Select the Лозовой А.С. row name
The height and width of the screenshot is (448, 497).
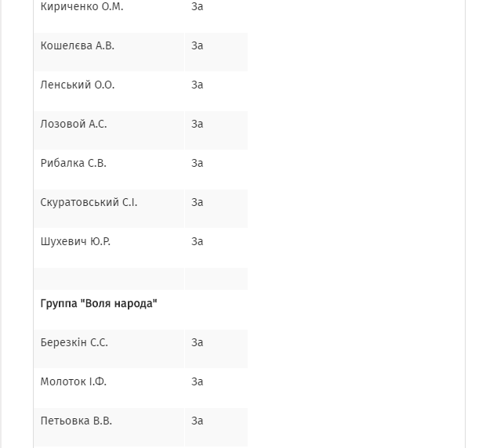click(x=74, y=125)
